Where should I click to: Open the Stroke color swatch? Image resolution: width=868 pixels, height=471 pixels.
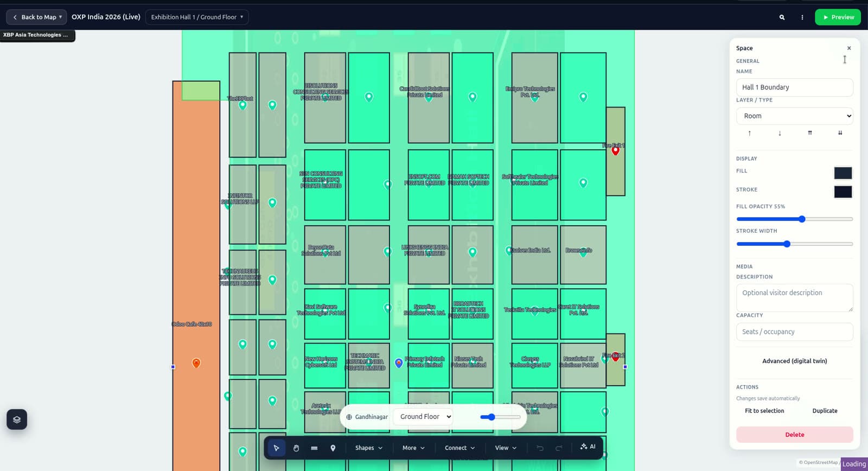pos(843,192)
